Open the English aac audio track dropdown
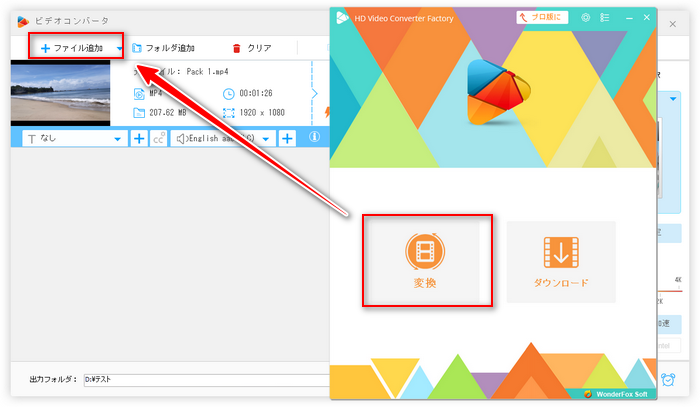 [223, 139]
